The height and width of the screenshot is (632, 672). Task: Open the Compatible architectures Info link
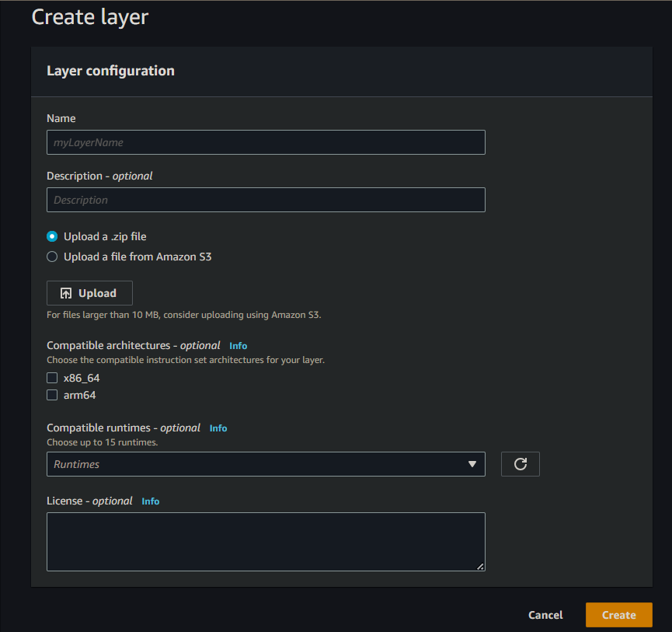(x=238, y=345)
